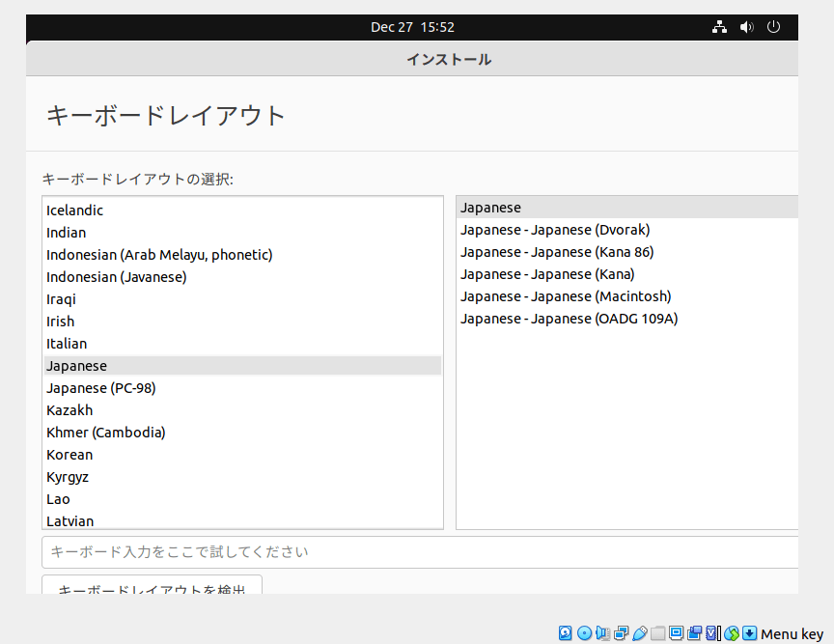Click VirtualBox CPU virtualization icon

713,632
